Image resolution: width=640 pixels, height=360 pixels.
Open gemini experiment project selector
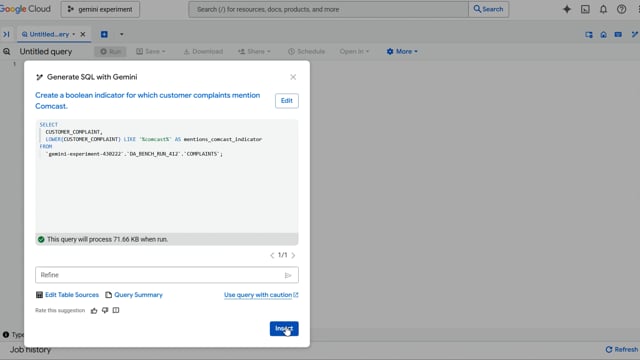[x=100, y=9]
